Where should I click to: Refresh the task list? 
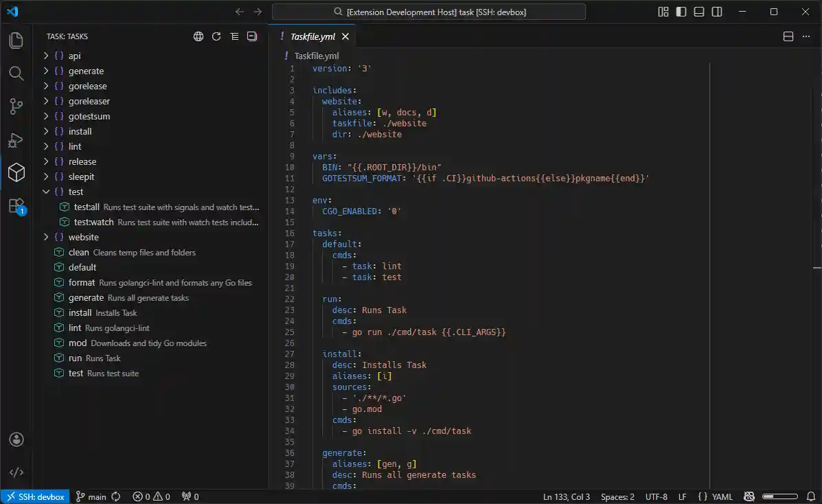[216, 36]
